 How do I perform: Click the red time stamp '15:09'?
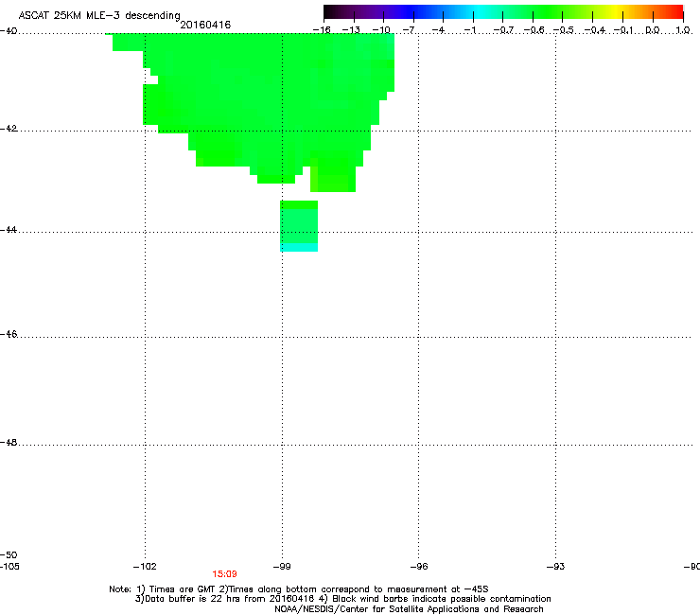pyautogui.click(x=224, y=574)
